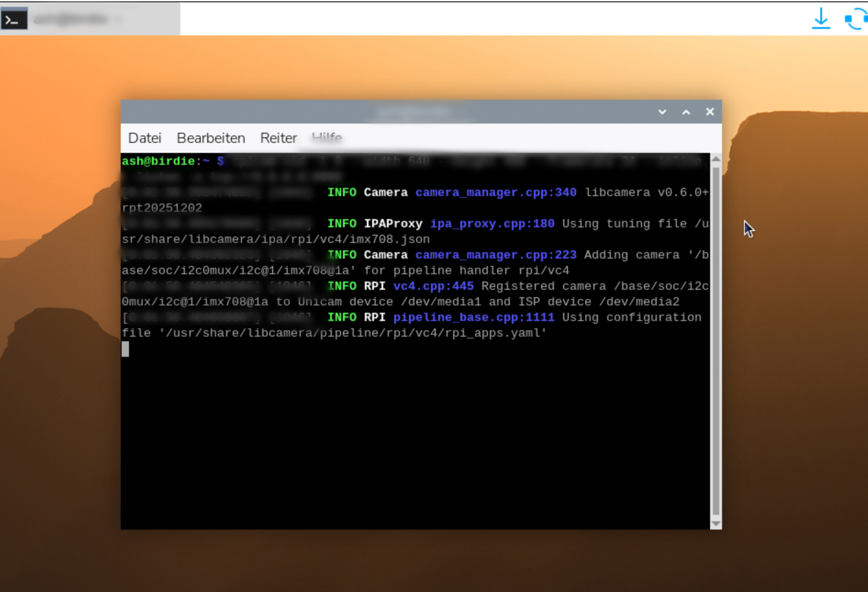The image size is (868, 592).
Task: Click the download arrow icon in the panel
Action: (x=821, y=19)
